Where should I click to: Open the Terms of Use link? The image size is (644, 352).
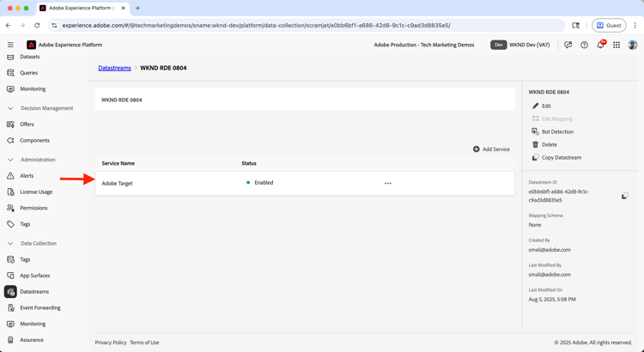click(x=144, y=343)
